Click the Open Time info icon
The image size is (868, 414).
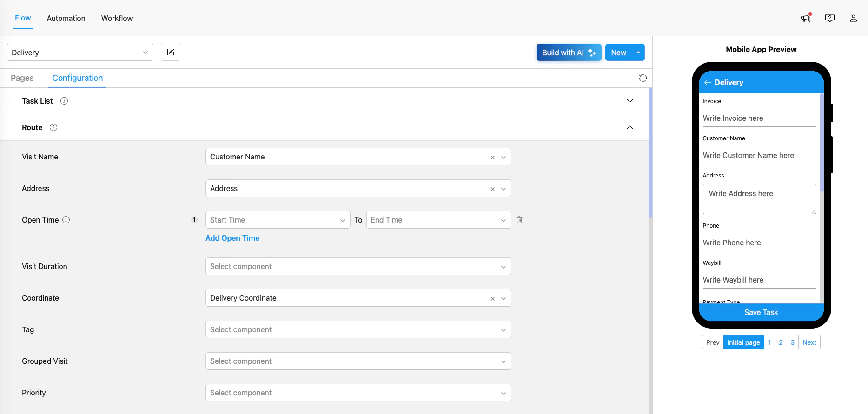tap(66, 220)
